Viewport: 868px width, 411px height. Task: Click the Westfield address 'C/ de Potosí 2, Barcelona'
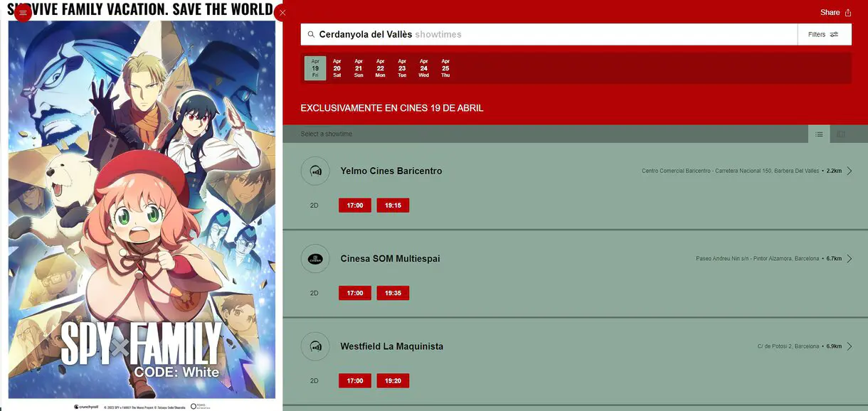[788, 346]
